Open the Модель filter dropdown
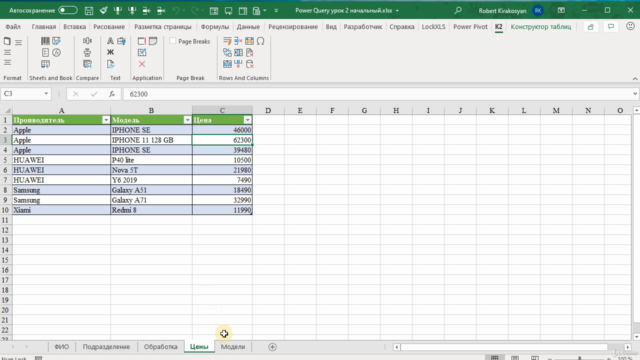Screen dimensions: 640x360 click(x=187, y=120)
